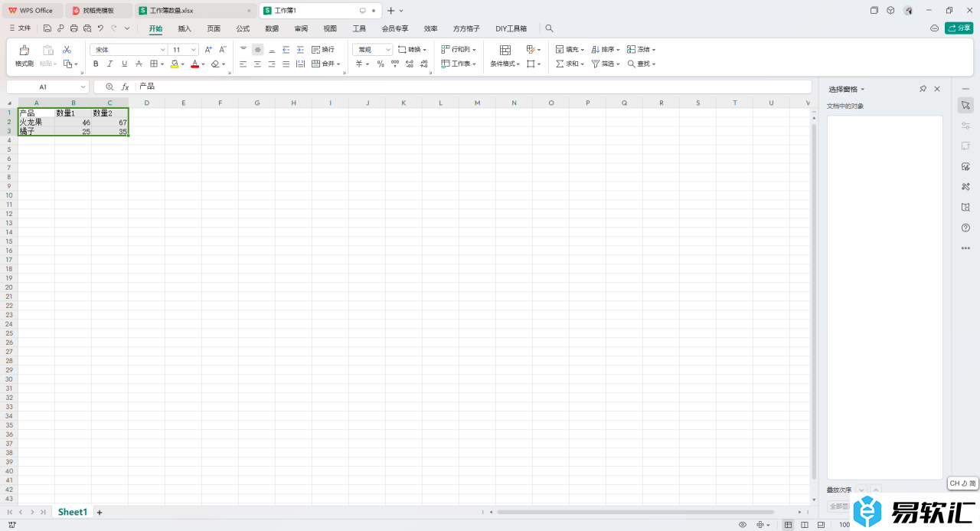Switch to the Data (数据) tab
This screenshot has width=980, height=531.
tap(272, 28)
